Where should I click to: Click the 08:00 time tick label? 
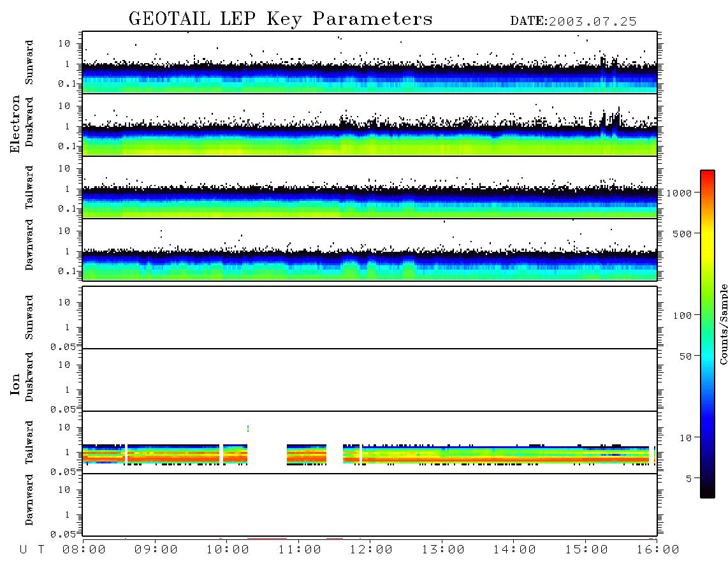click(84, 550)
